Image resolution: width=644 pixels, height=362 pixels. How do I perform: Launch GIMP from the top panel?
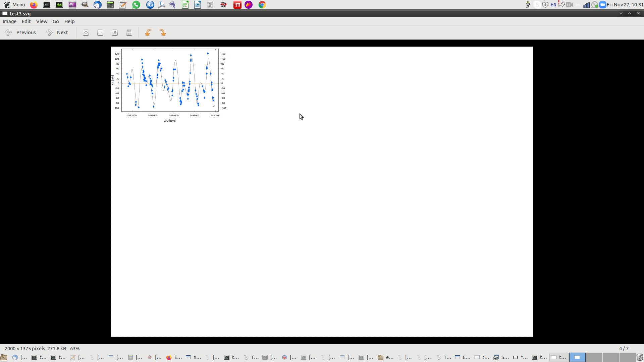pyautogui.click(x=85, y=5)
